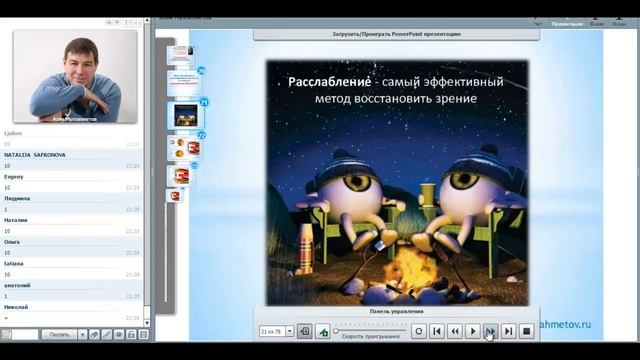
Task: Select the topmost slide thumbnail
Action: (180, 55)
